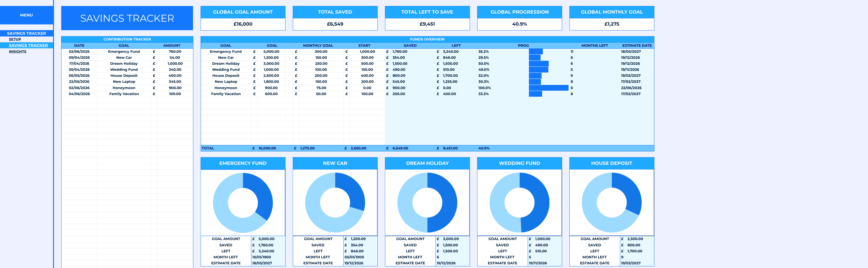Screen dimensions: 868x268
Task: Click the Wedding Fund donut chart
Action: tap(519, 203)
